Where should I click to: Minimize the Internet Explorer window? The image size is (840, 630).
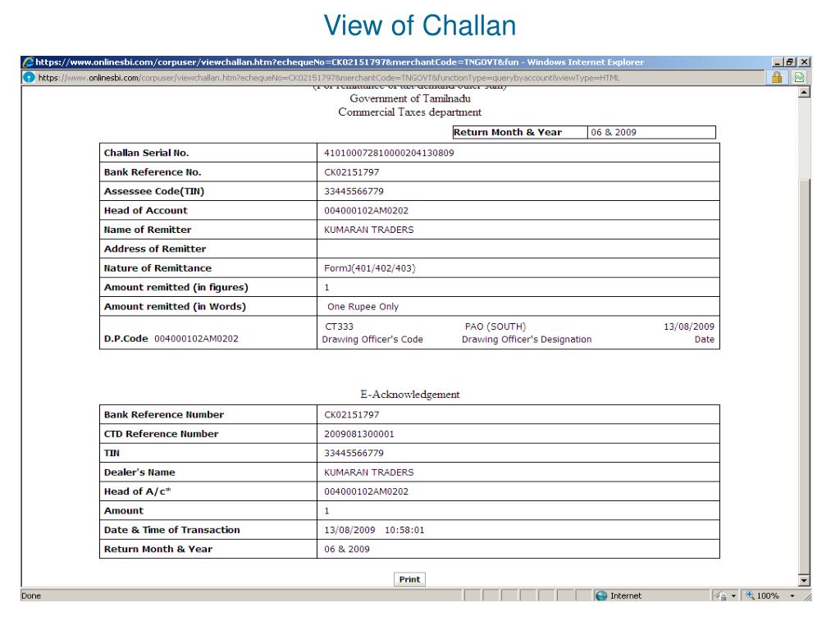[778, 62]
